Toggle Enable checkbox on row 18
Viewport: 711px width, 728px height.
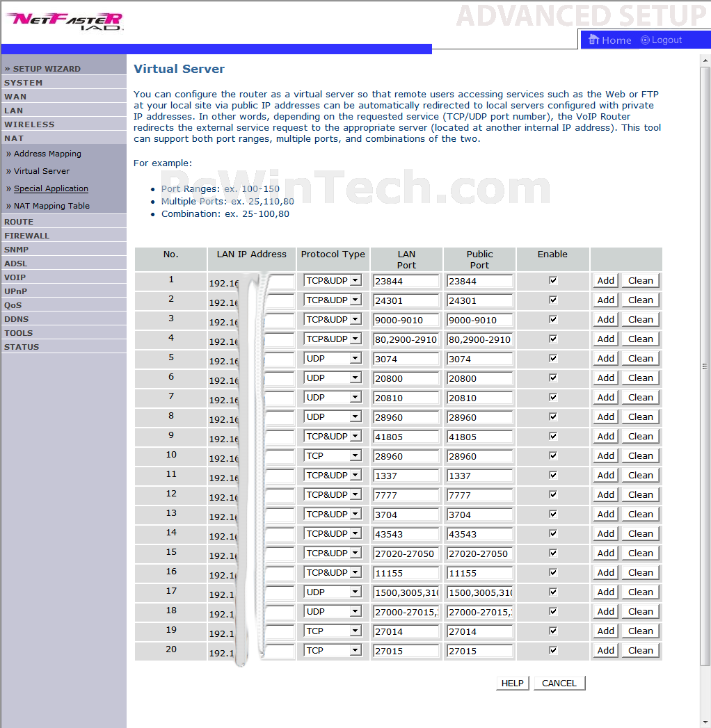(x=552, y=611)
